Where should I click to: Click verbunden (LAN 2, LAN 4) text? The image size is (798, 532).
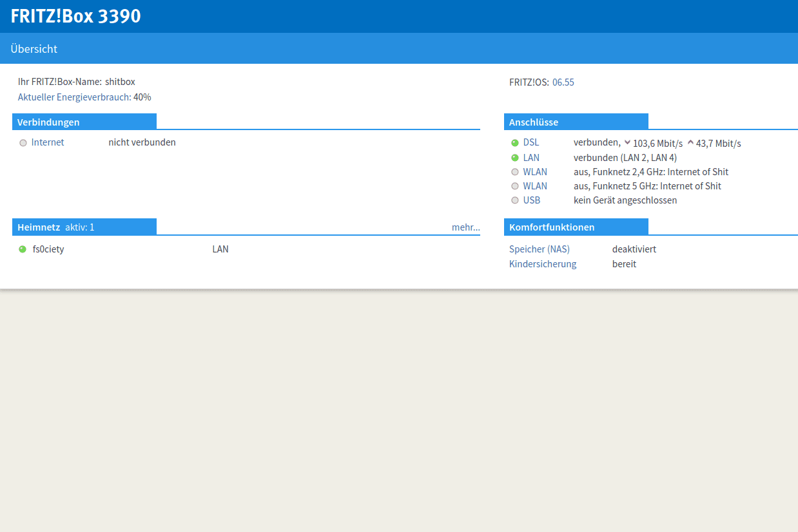(625, 158)
